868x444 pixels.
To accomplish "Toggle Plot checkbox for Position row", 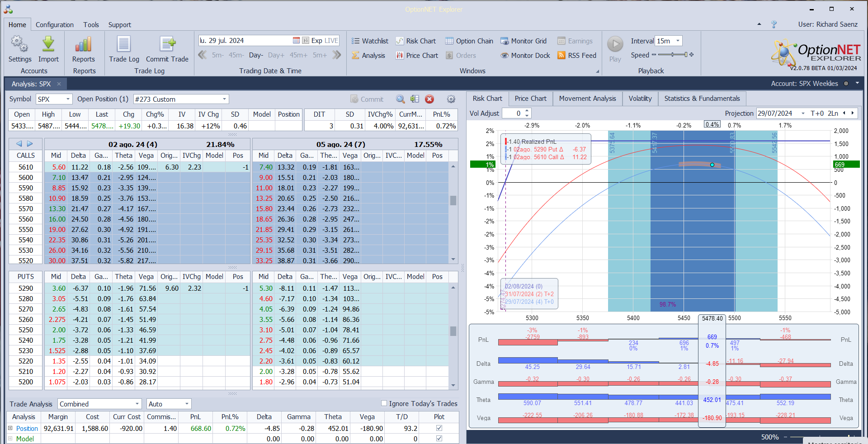I will click(439, 428).
